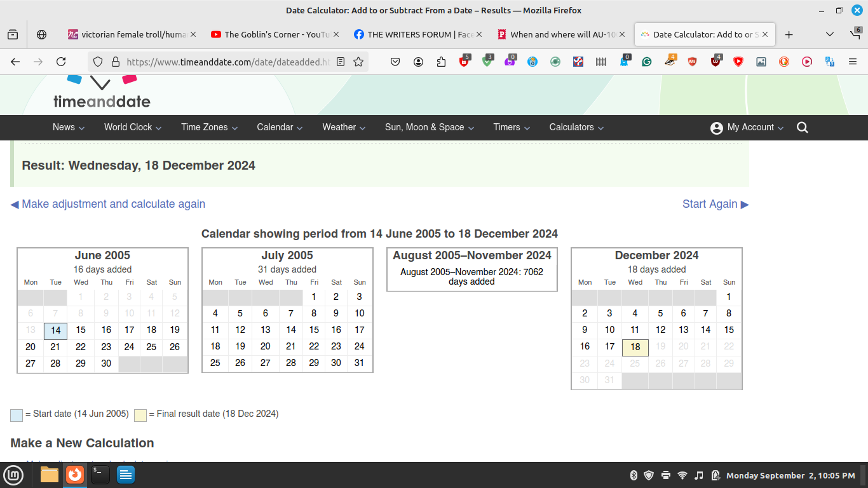Expand the My Account menu

(x=747, y=128)
